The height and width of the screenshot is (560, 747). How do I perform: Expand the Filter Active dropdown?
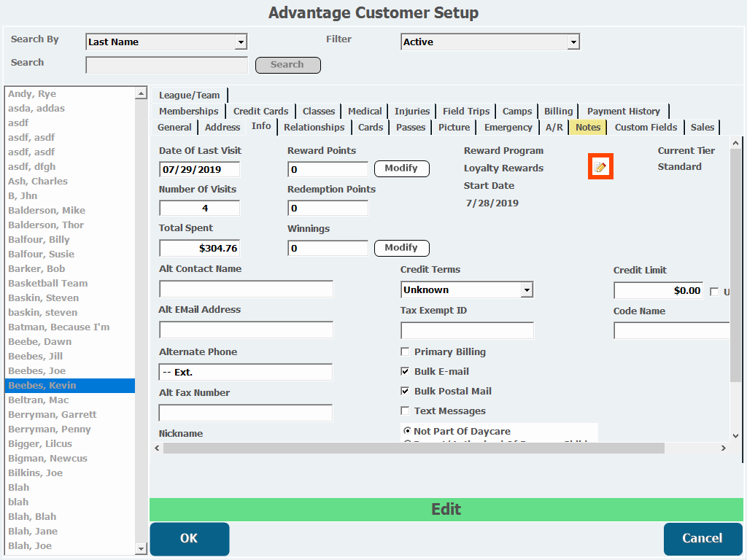point(573,42)
